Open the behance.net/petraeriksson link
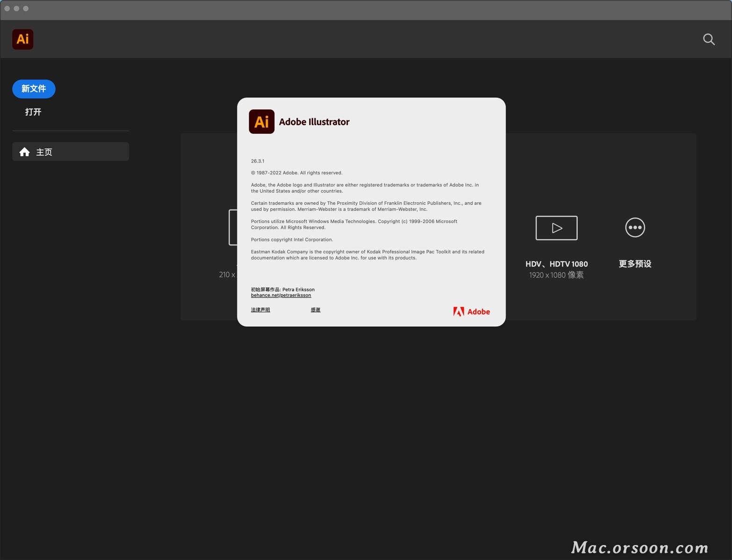This screenshot has height=560, width=732. coord(281,295)
